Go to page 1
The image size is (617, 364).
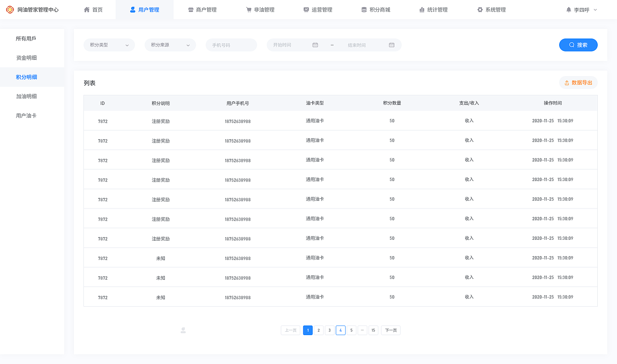pyautogui.click(x=308, y=330)
